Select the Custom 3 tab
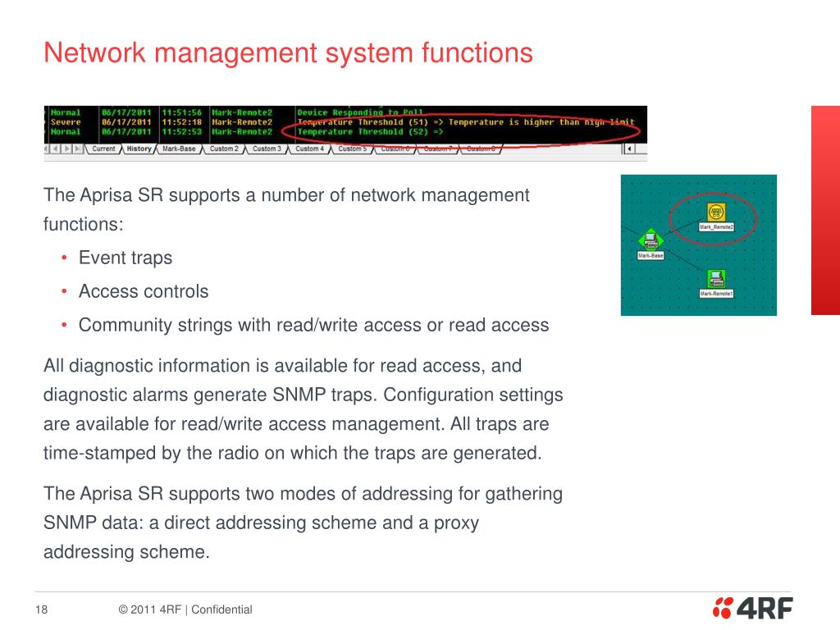Screen dimensions: 840x630 pyautogui.click(x=267, y=149)
